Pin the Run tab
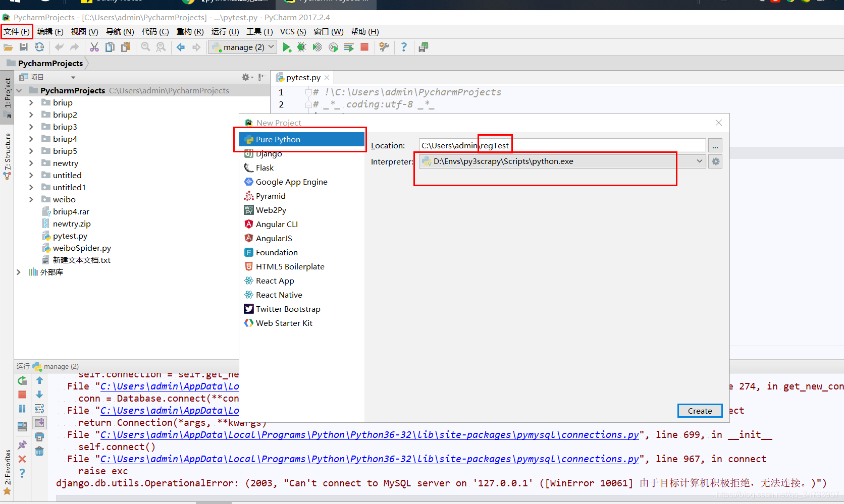 (22, 445)
